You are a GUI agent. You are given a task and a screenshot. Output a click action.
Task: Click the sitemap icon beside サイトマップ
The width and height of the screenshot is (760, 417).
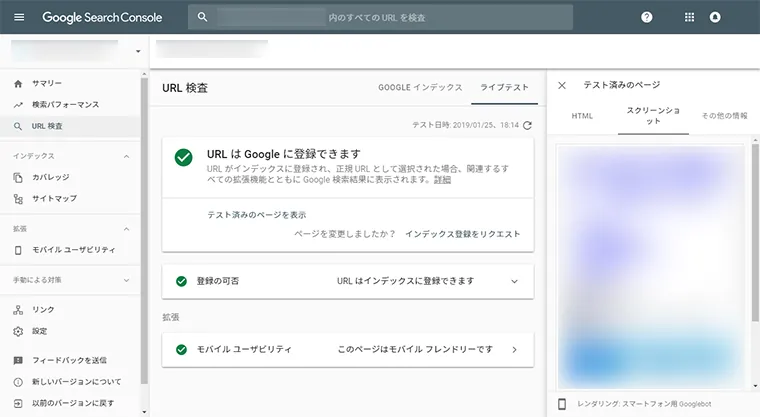[18, 199]
